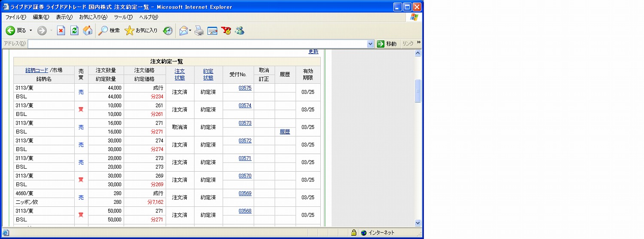Open order number 03569 link
The image size is (644, 239).
point(245,193)
